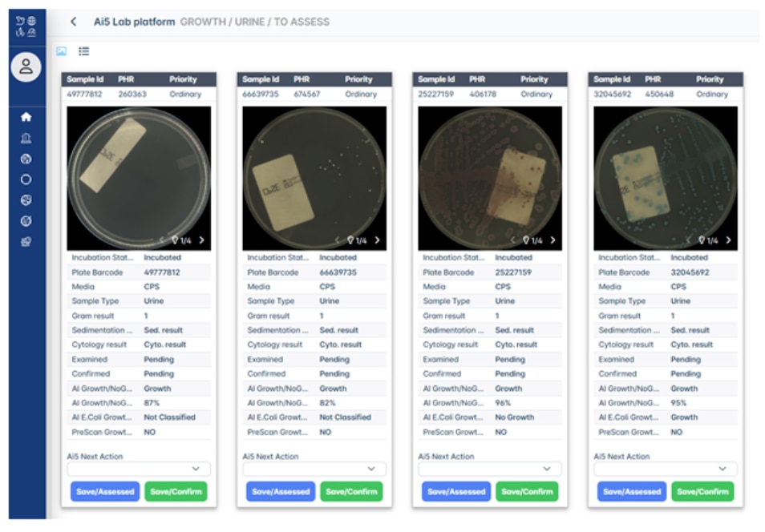Click Save/Confirm for sample 25227159
The height and width of the screenshot is (532, 765).
528,491
